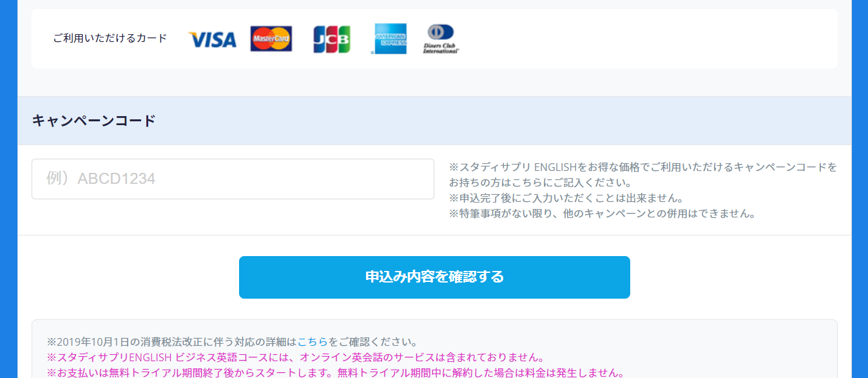868x378 pixels.
Task: Click the JCB card logo
Action: pyautogui.click(x=331, y=39)
